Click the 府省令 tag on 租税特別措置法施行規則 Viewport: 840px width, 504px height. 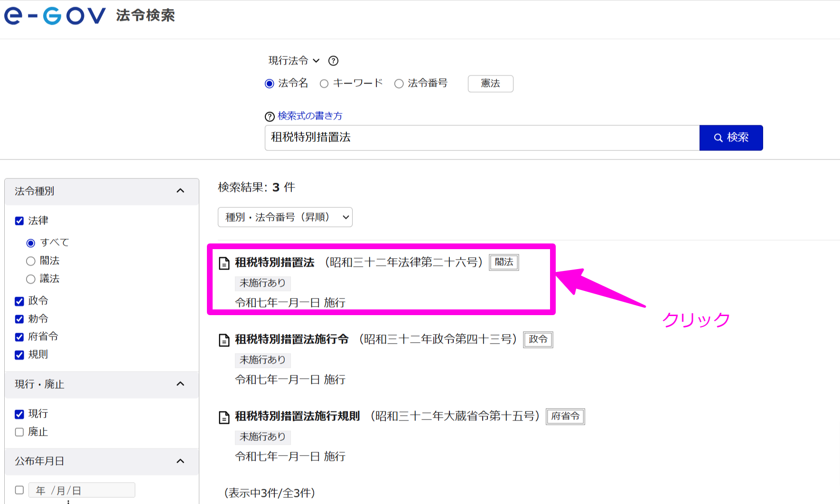click(565, 416)
